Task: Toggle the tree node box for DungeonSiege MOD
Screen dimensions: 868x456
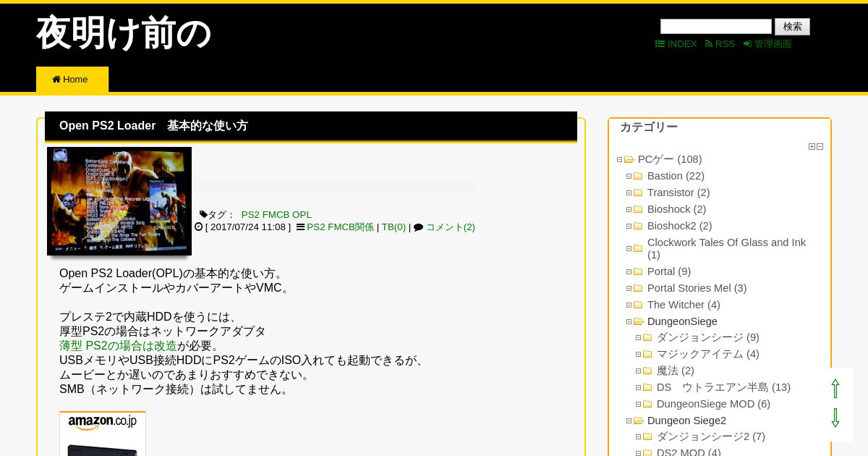Action: (x=638, y=405)
